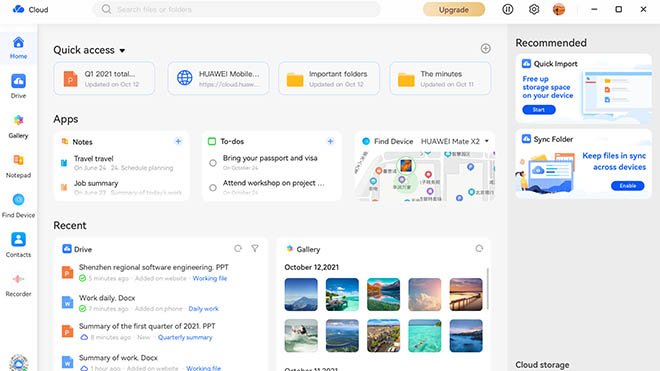
Task: Check off 'Bring your passport and visa' to-do
Action: point(213,163)
